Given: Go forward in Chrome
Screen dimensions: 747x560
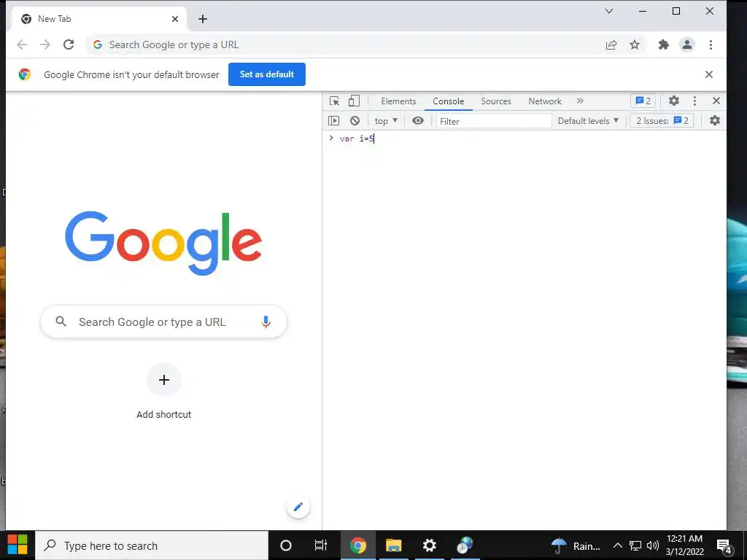Looking at the screenshot, I should (45, 44).
